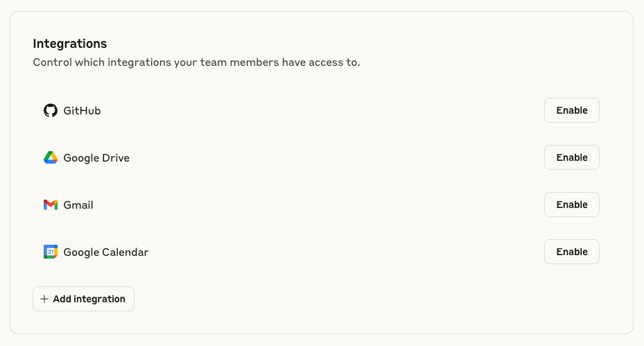Open the Add integration dialog
The width and height of the screenshot is (644, 346).
coord(83,299)
